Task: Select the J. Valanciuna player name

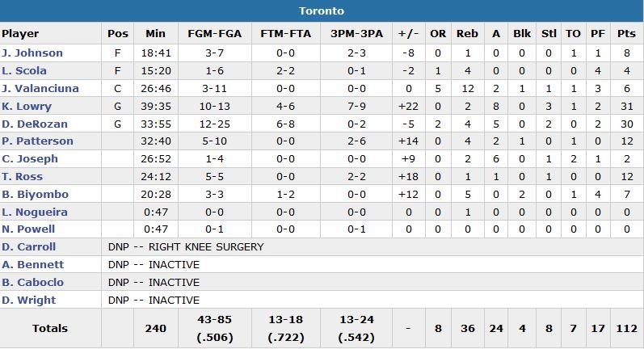Action: 40,88
